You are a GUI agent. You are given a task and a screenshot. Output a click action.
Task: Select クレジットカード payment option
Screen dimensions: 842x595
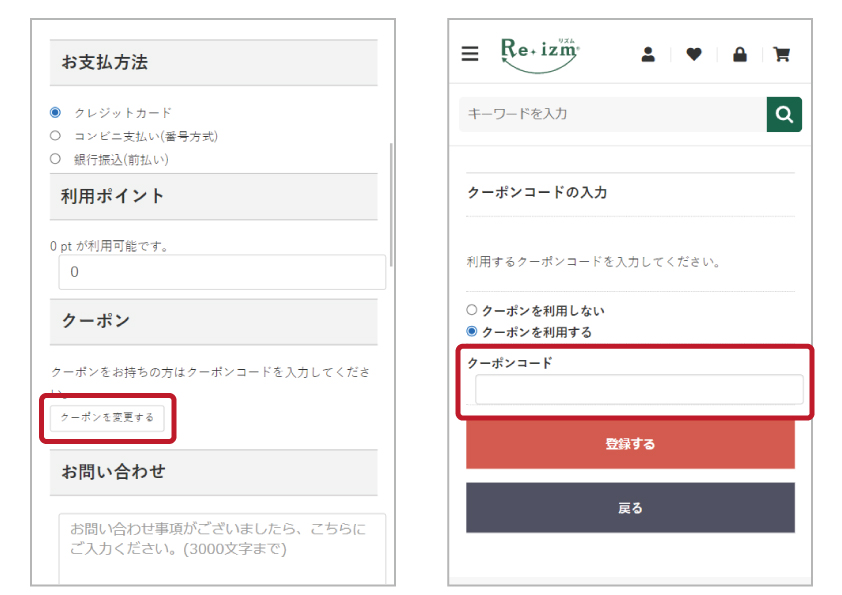[55, 113]
